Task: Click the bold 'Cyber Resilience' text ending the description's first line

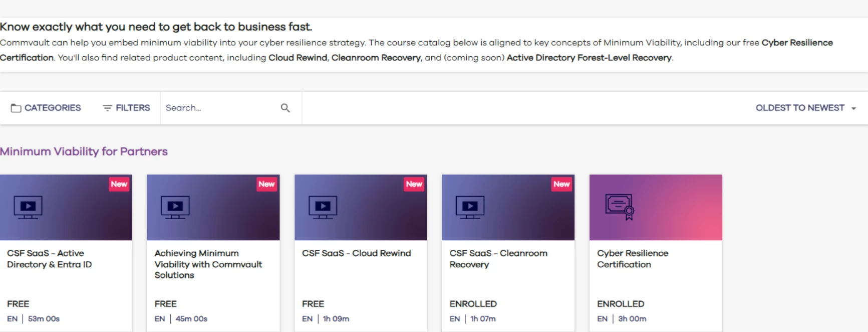Action: coord(797,43)
